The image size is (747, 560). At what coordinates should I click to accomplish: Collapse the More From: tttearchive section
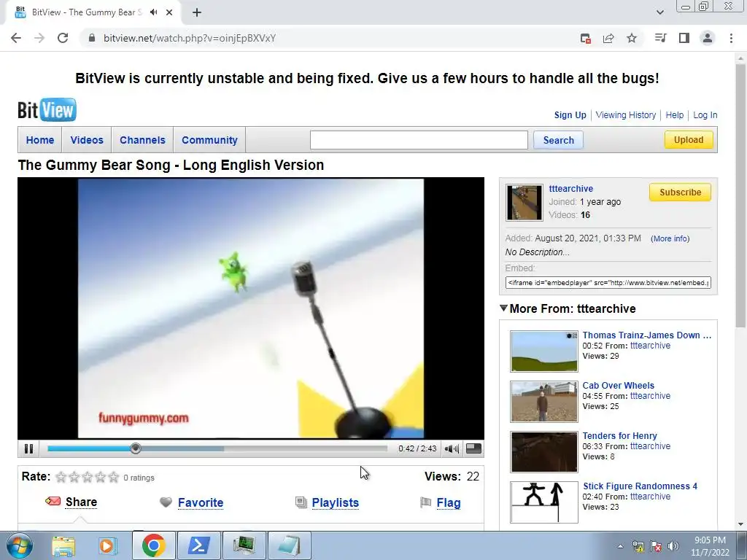pyautogui.click(x=503, y=308)
